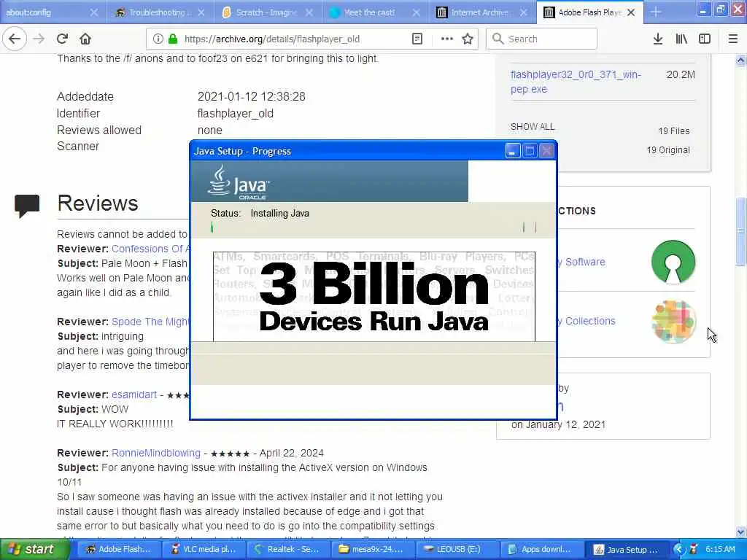Viewport: 747px width, 560px height.
Task: Open the Library bookshelf icon
Action: 681,39
